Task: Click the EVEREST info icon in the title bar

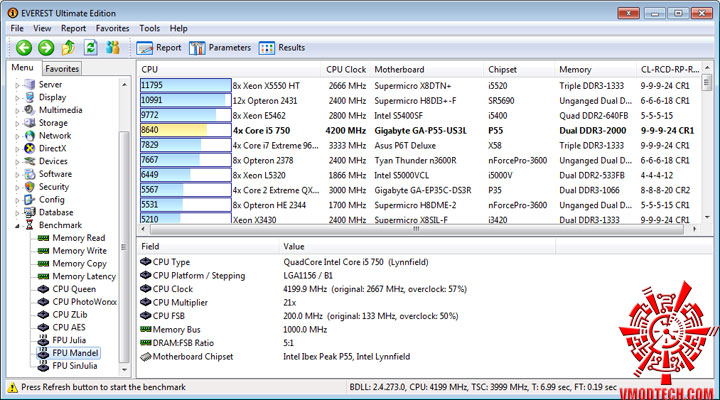Action: [x=12, y=13]
